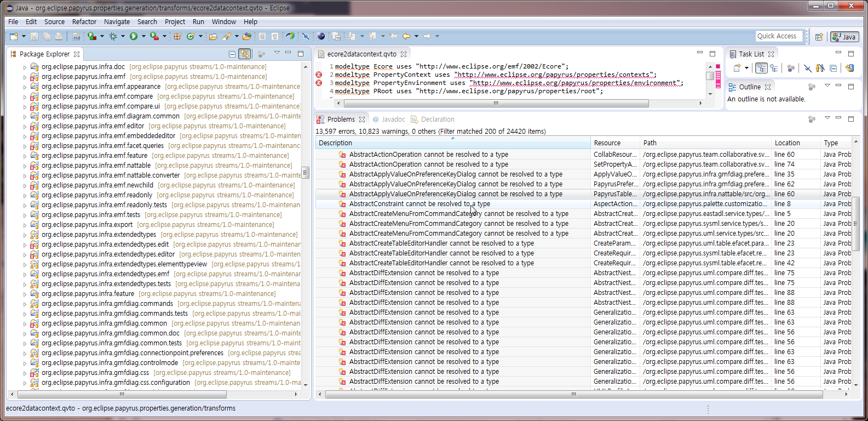Click New Task icon in Task List
This screenshot has width=868, height=421.
click(737, 68)
